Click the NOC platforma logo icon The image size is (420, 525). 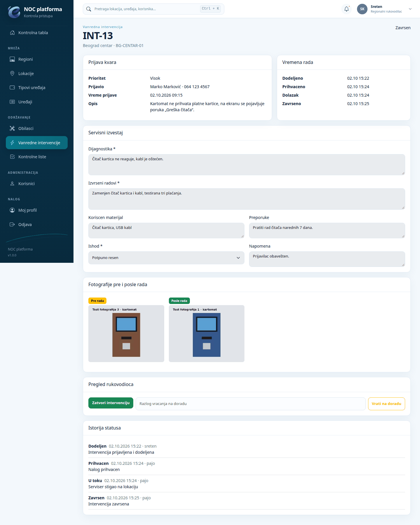pyautogui.click(x=14, y=12)
